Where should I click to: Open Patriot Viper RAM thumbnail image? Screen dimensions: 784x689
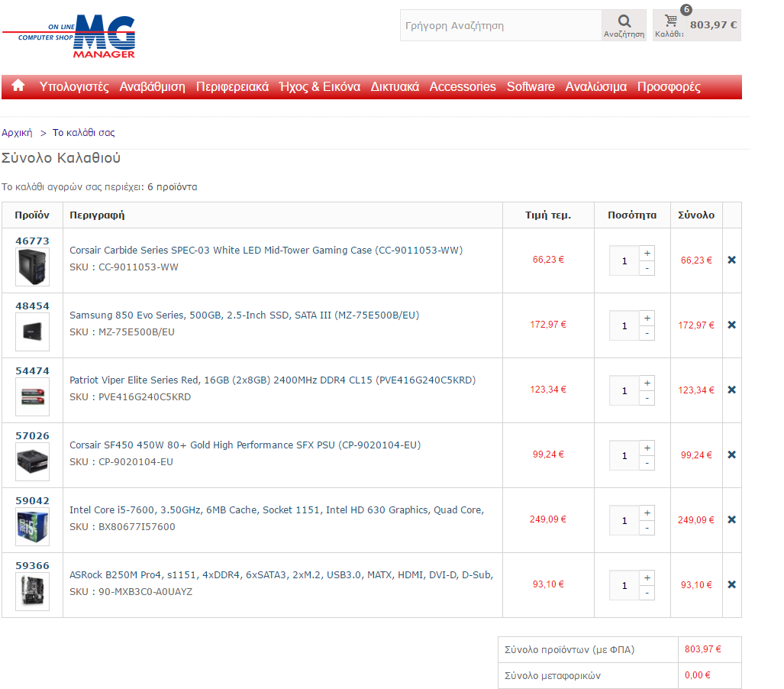click(33, 396)
